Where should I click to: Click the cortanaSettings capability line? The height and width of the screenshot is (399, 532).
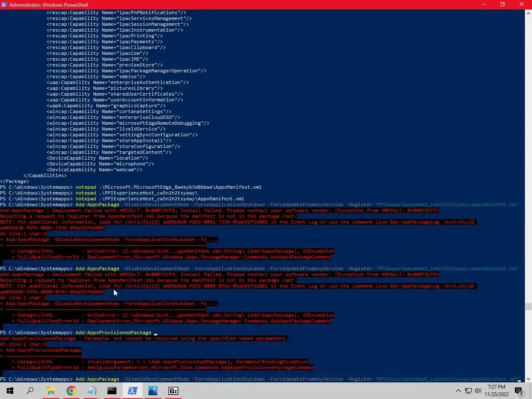click(x=109, y=111)
